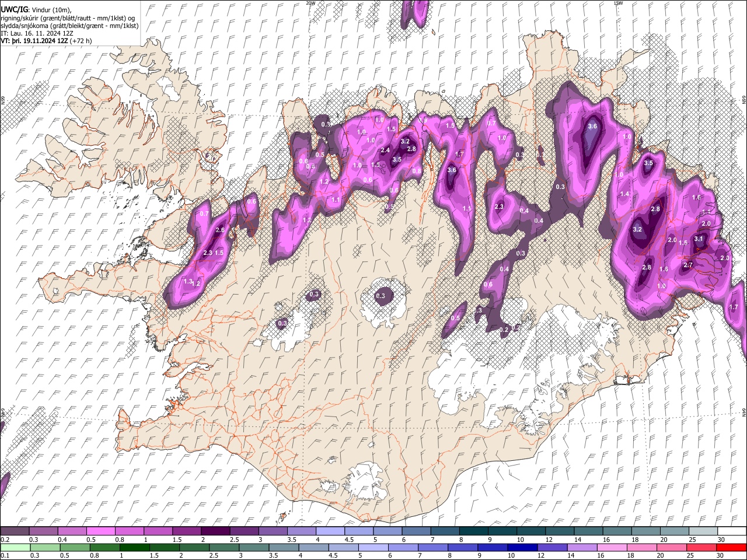Pick the white swatch after 30, top legend
The width and height of the screenshot is (747, 560).
[732, 531]
